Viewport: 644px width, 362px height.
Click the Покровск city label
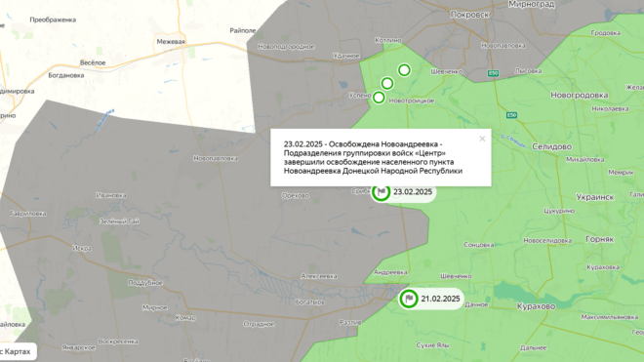(x=470, y=15)
